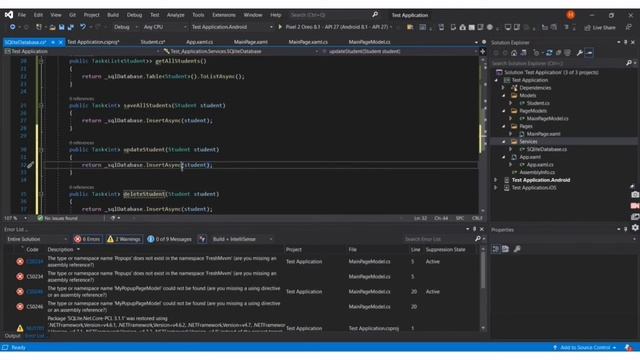Click the Undo arrow in the toolbar
Viewport: 640px width, 360px height.
[83, 27]
